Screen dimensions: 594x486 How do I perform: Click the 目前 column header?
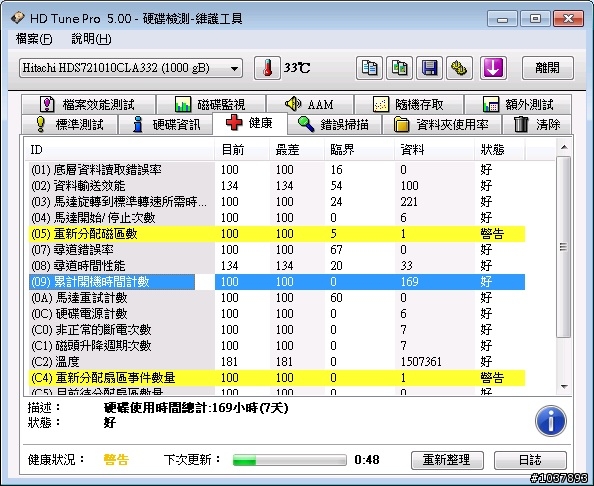tap(242, 150)
